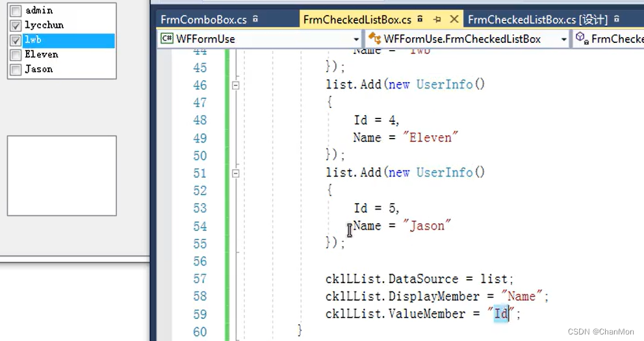Viewport: 644px width, 341px height.
Task: Open WFFormUse.FrmCheckedListBox class dropdown
Action: coord(564,40)
